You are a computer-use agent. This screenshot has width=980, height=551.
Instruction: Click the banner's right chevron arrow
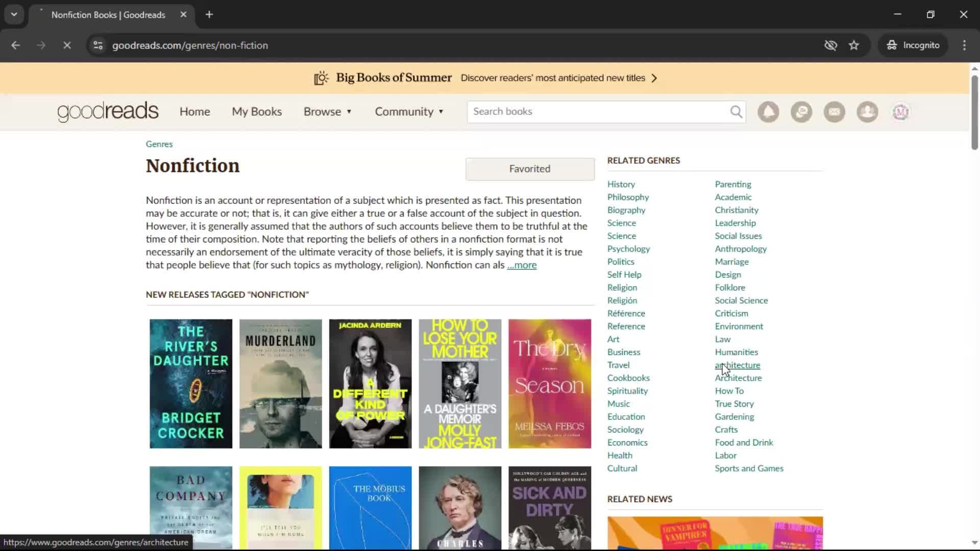click(x=654, y=78)
